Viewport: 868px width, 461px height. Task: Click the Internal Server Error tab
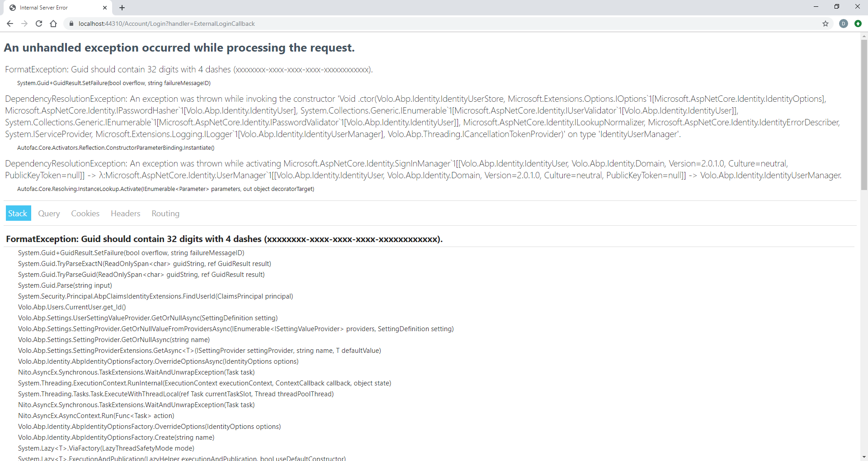[x=45, y=8]
